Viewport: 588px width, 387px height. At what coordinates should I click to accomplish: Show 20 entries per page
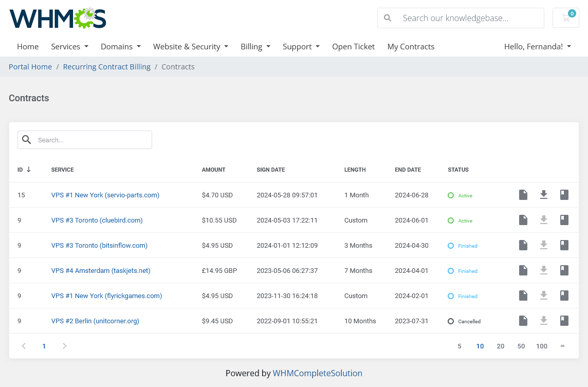(x=500, y=346)
